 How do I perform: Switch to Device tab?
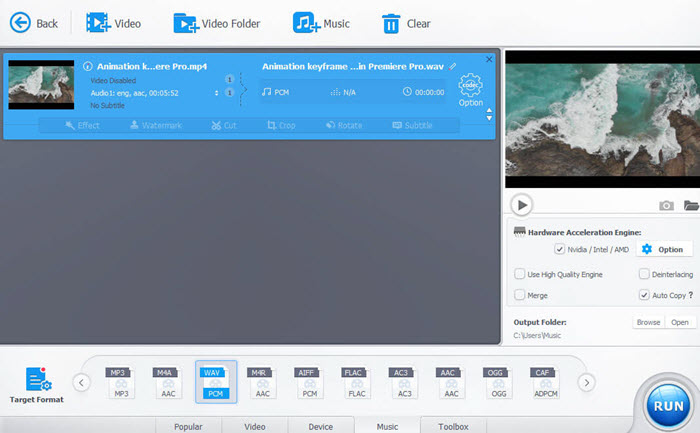click(321, 426)
